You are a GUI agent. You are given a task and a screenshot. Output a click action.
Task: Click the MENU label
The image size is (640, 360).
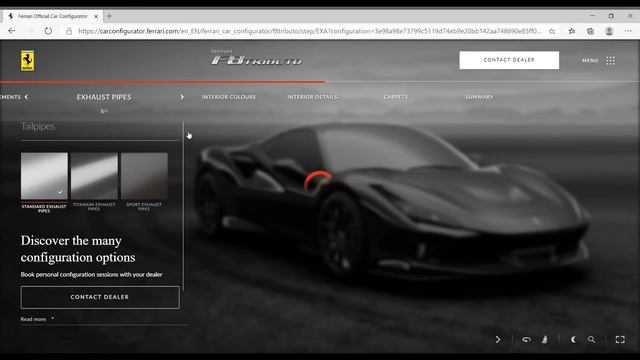[590, 60]
